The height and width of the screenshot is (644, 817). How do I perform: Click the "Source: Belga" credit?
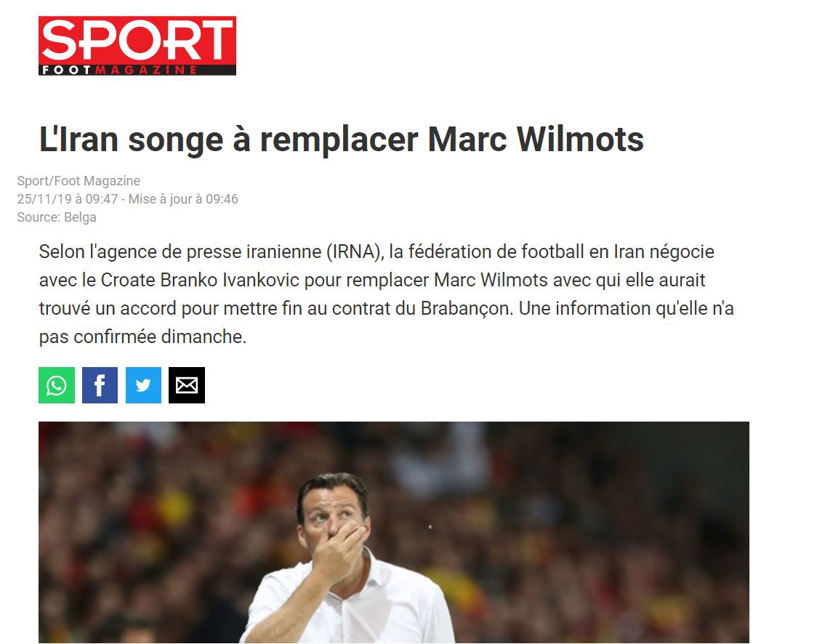[x=57, y=217]
